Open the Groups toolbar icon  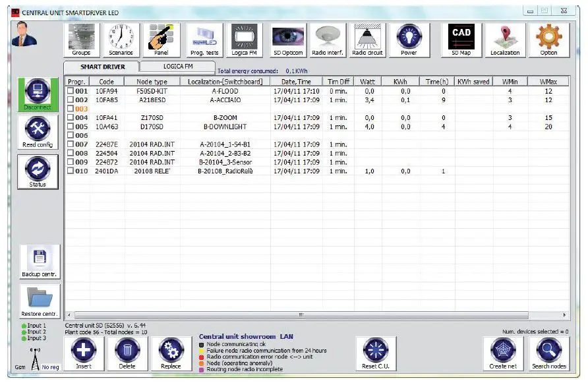[x=82, y=40]
